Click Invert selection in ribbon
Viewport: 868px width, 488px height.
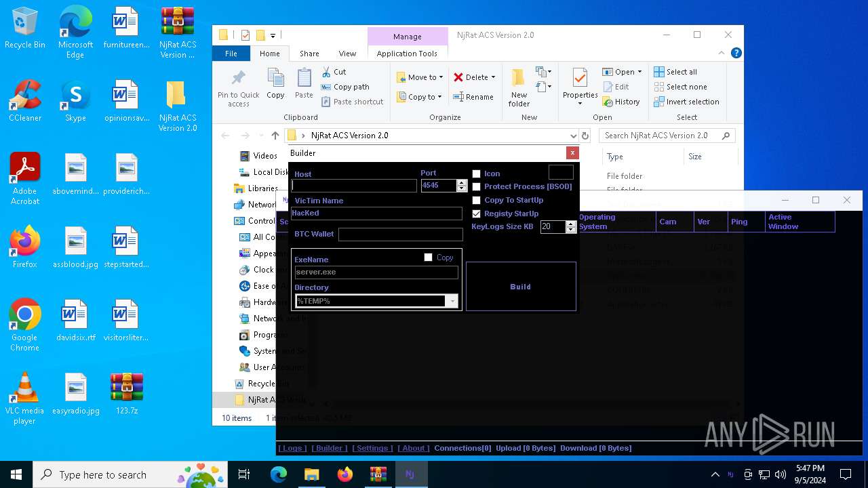point(686,102)
